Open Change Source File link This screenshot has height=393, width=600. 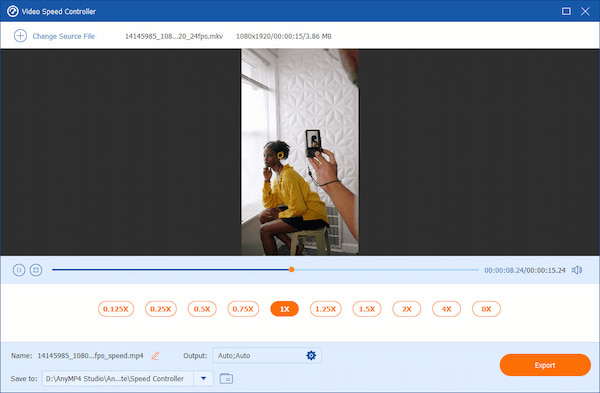click(64, 36)
